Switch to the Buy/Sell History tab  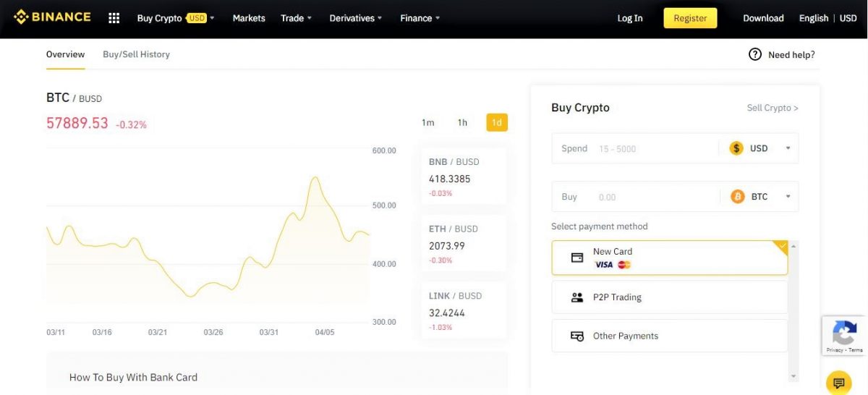click(136, 54)
